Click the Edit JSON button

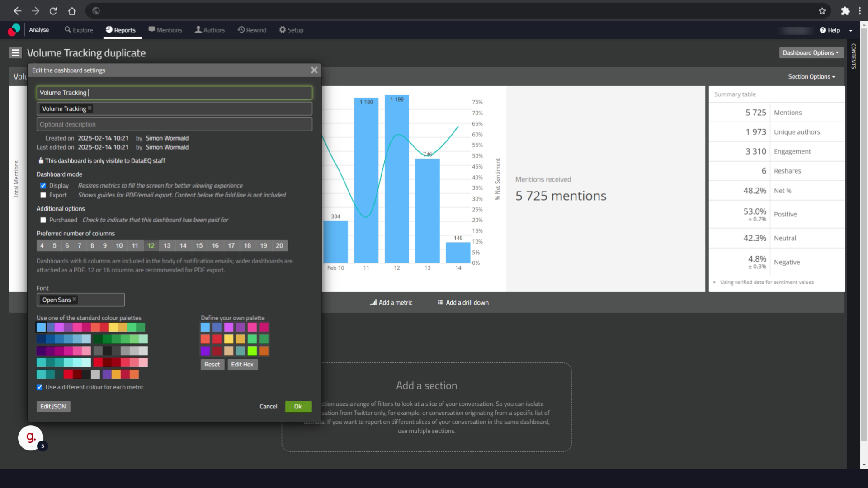coord(53,406)
